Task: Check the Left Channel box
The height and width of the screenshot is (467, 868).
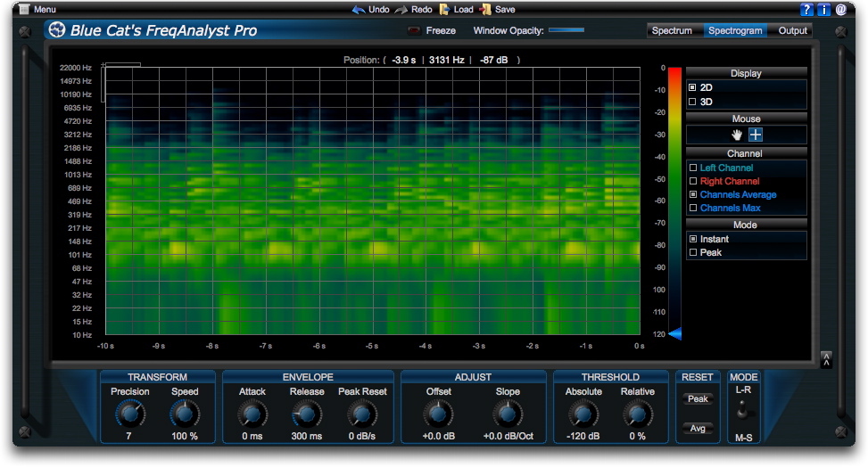Action: [x=692, y=168]
